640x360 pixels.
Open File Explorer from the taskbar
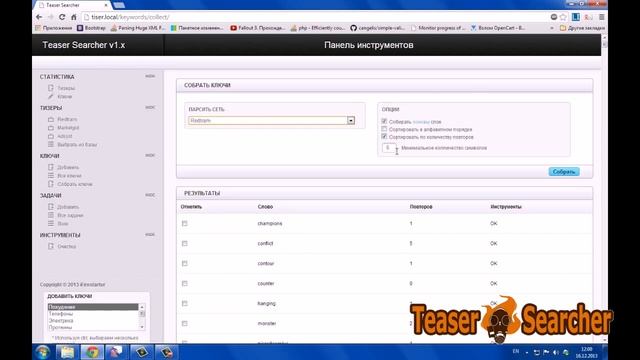click(67, 352)
